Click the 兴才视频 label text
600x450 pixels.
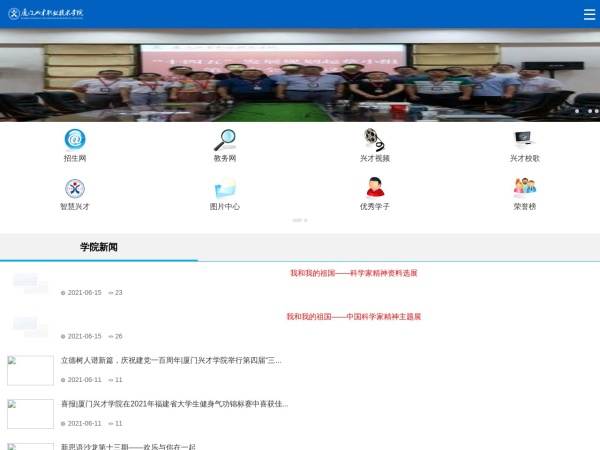[375, 158]
